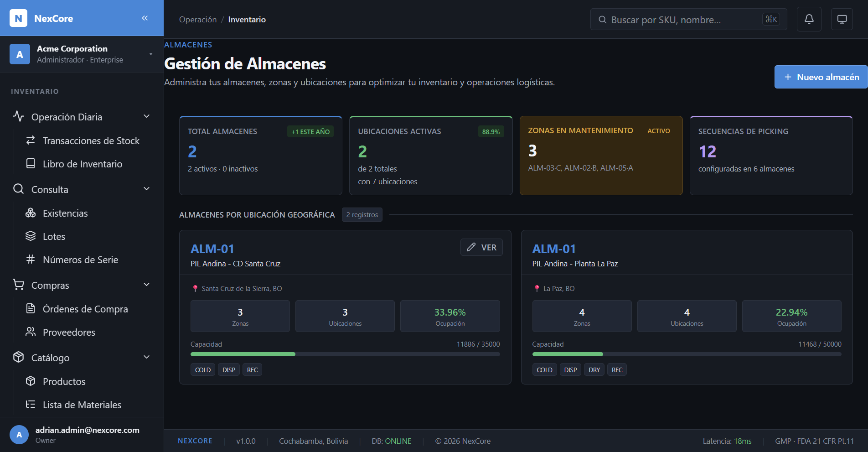Open Acme Corporation organization dropdown
Viewport: 868px width, 452px height.
tap(82, 54)
